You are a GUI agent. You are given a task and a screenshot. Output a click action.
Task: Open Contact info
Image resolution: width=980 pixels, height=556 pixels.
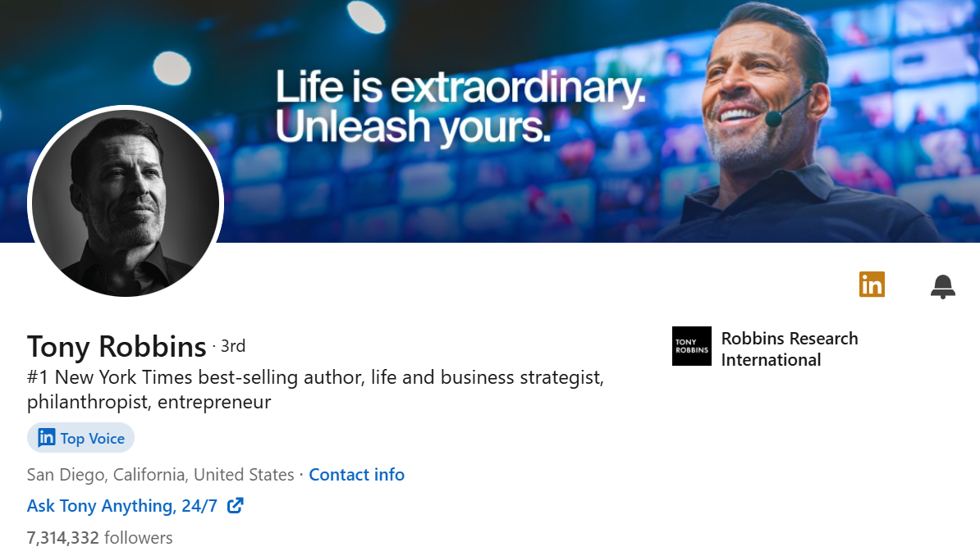tap(356, 474)
